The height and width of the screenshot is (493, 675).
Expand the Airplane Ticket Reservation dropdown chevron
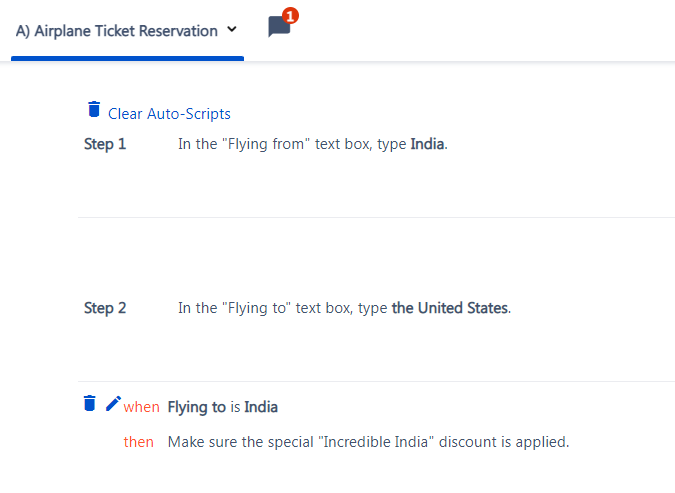[232, 29]
